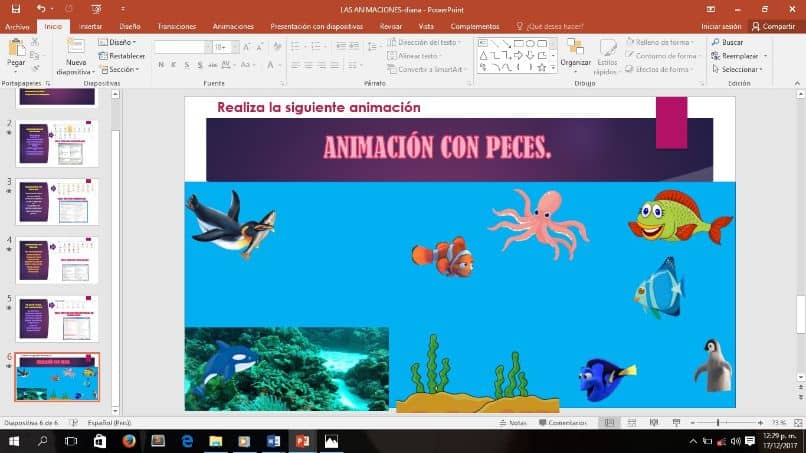Click the Compartir share button
Viewport: 806px width, 453px height.
(774, 26)
